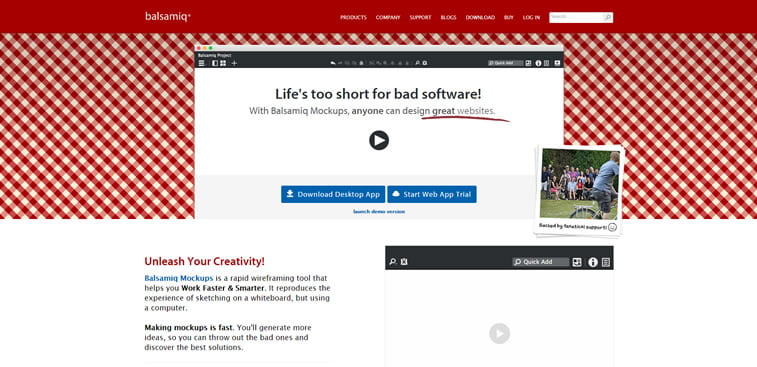Select Buy in the top navigation

pos(509,17)
